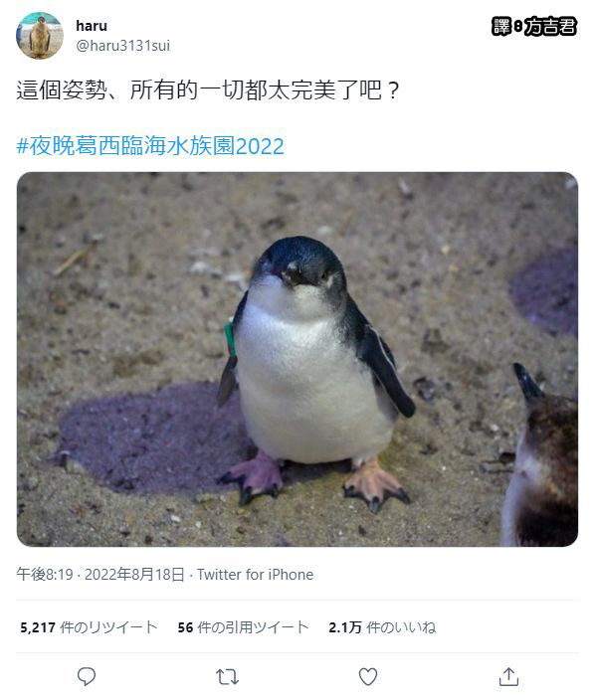Open the haru display name

[x=92, y=26]
